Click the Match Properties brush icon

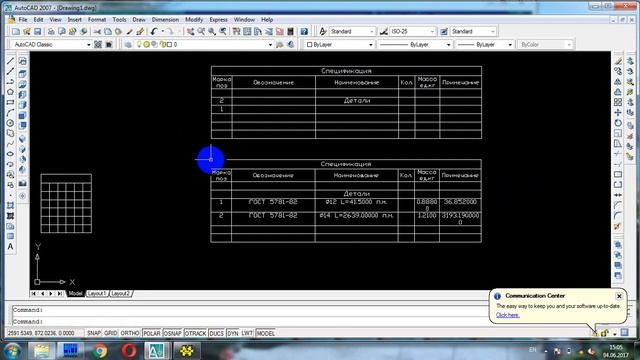[x=129, y=31]
